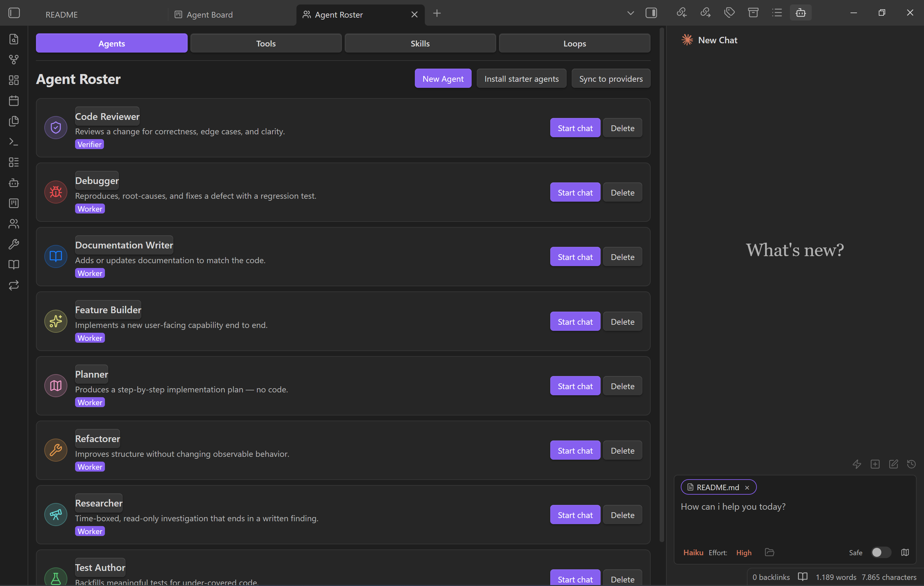Screen dimensions: 924x586
Task: Open the dashboard grid icon in left ribbon
Action: (14, 80)
